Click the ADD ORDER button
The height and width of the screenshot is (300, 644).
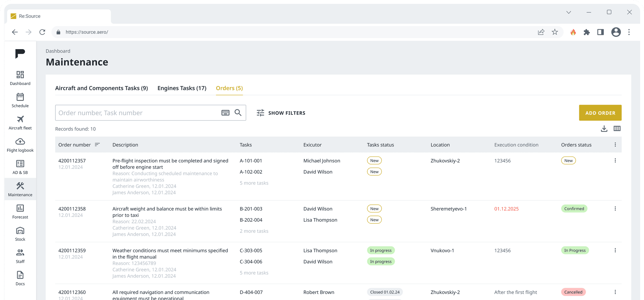pyautogui.click(x=600, y=113)
